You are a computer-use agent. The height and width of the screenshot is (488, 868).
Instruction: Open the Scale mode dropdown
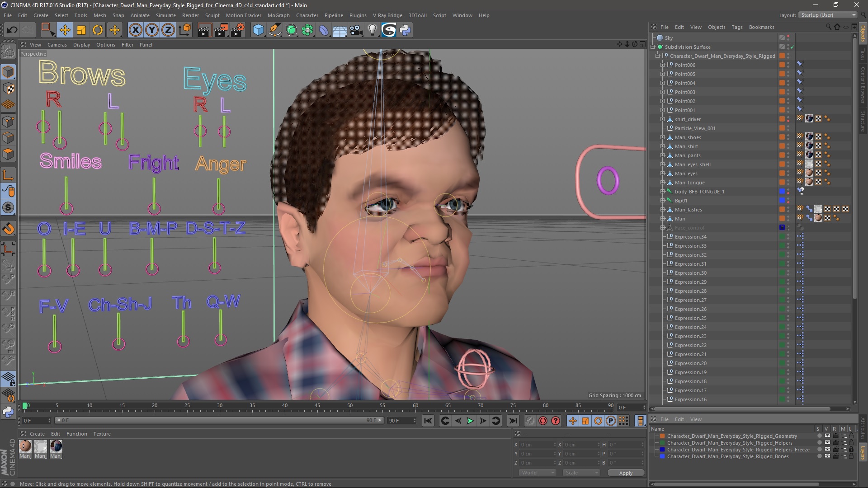point(581,473)
